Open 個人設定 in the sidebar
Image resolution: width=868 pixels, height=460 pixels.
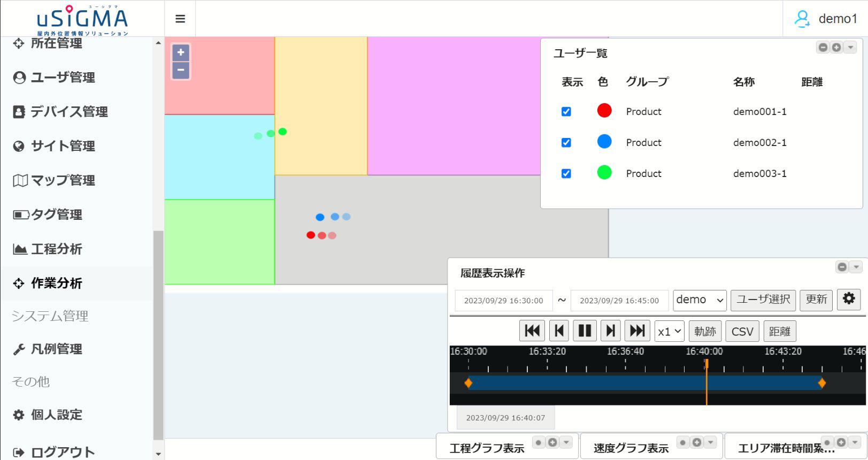pyautogui.click(x=48, y=415)
